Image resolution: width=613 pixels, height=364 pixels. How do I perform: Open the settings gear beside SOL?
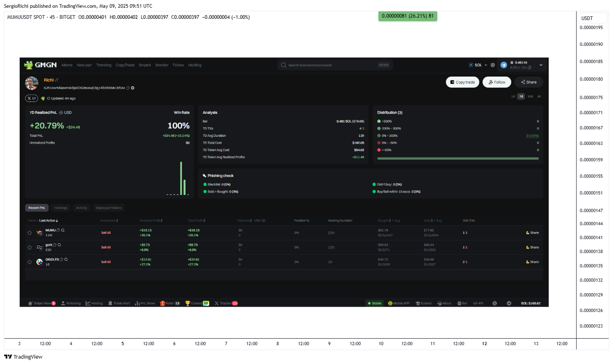pyautogui.click(x=493, y=65)
